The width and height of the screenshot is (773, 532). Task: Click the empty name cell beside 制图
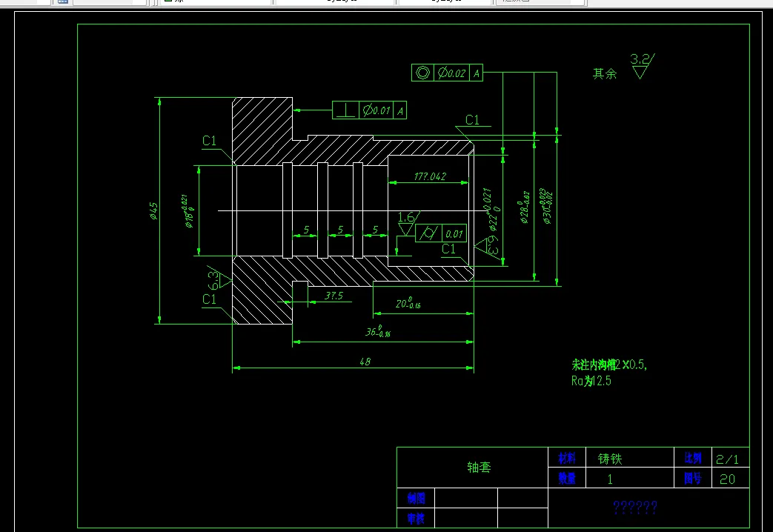point(466,498)
